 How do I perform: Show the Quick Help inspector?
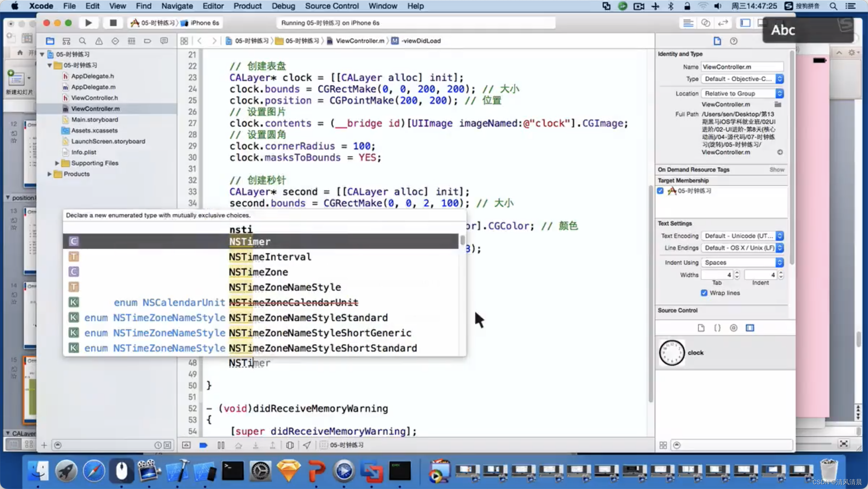tap(733, 41)
